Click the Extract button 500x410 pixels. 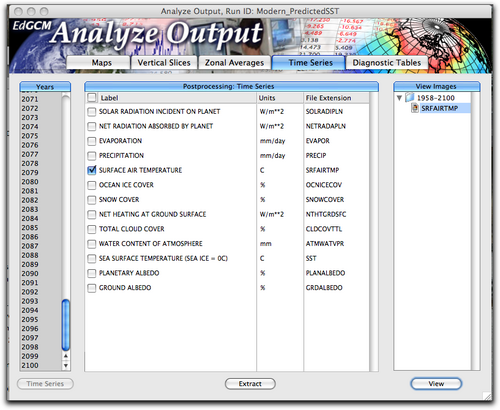250,384
